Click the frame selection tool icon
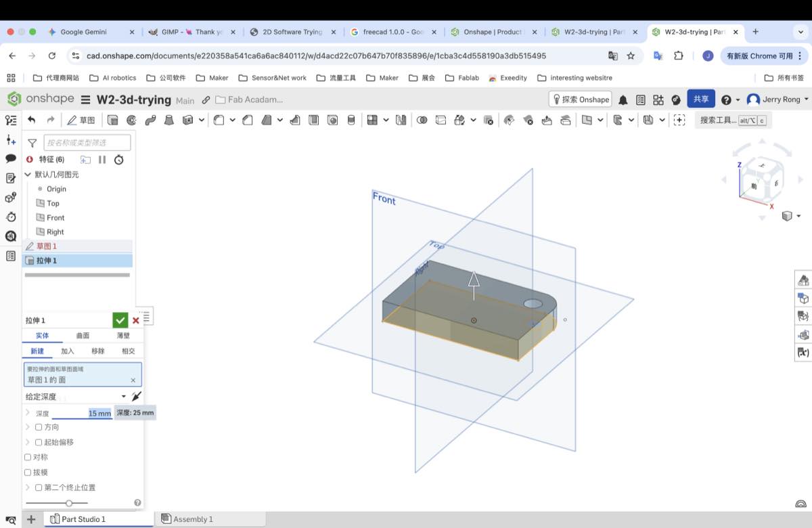The image size is (812, 528). coord(679,120)
